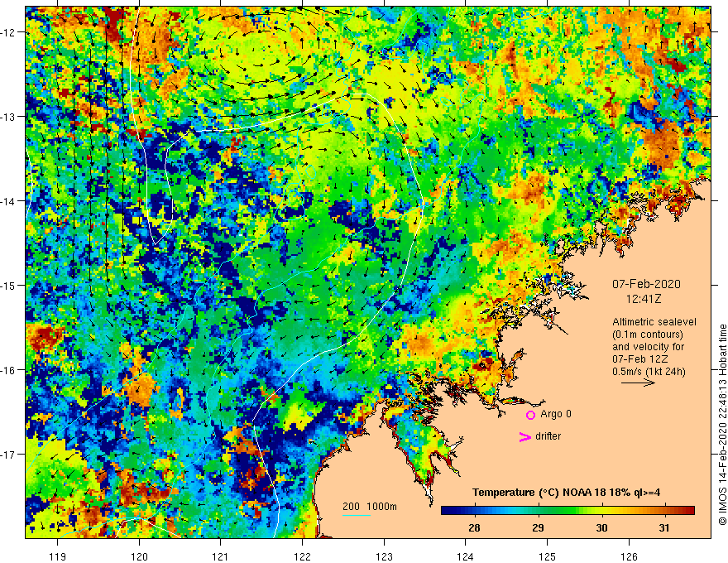
Task: Click the longitude axis label 120
Action: 139,556
